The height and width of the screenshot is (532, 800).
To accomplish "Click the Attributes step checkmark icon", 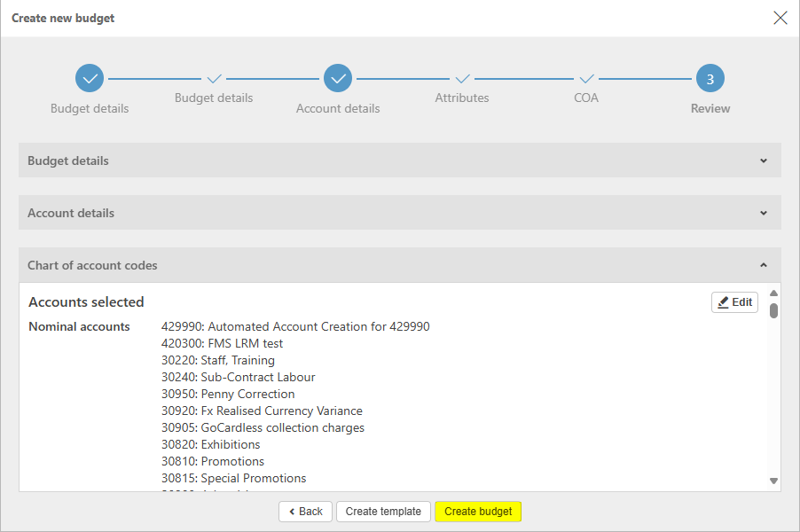I will pos(462,79).
